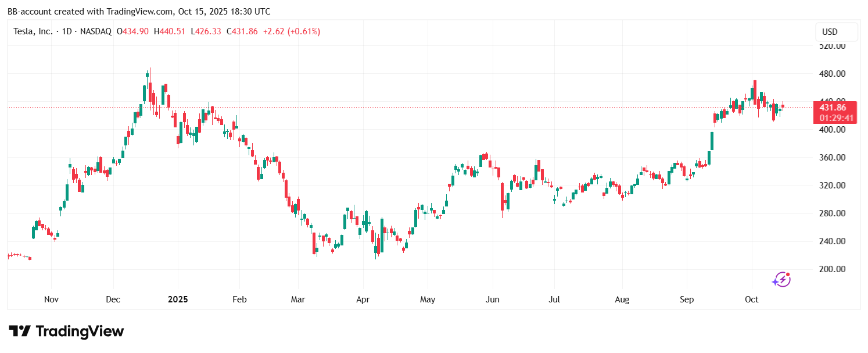The width and height of the screenshot is (868, 353).
Task: Select the 1D interval label
Action: coord(67,31)
